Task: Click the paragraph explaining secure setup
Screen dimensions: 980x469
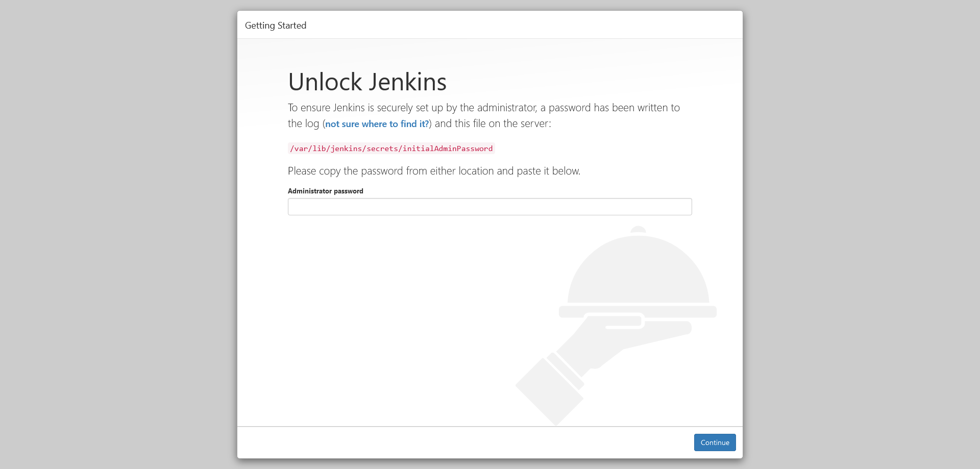Action: coord(484,115)
